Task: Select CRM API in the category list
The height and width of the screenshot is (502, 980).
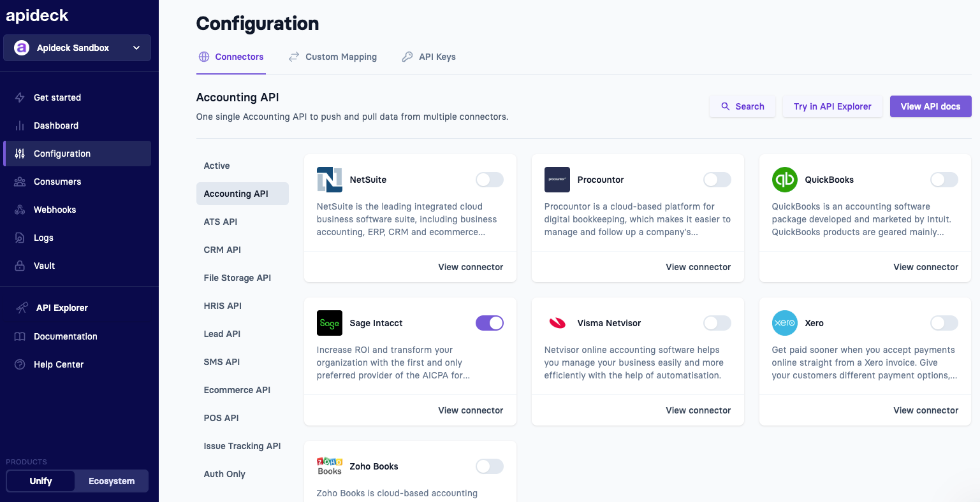Action: 223,250
